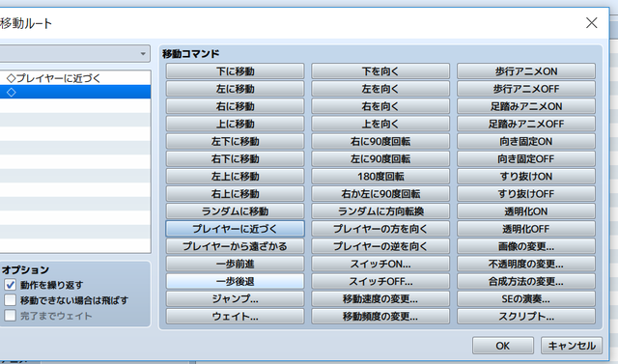The height and width of the screenshot is (364, 618).
Task: Add 右に90度回転 command
Action: [x=380, y=141]
